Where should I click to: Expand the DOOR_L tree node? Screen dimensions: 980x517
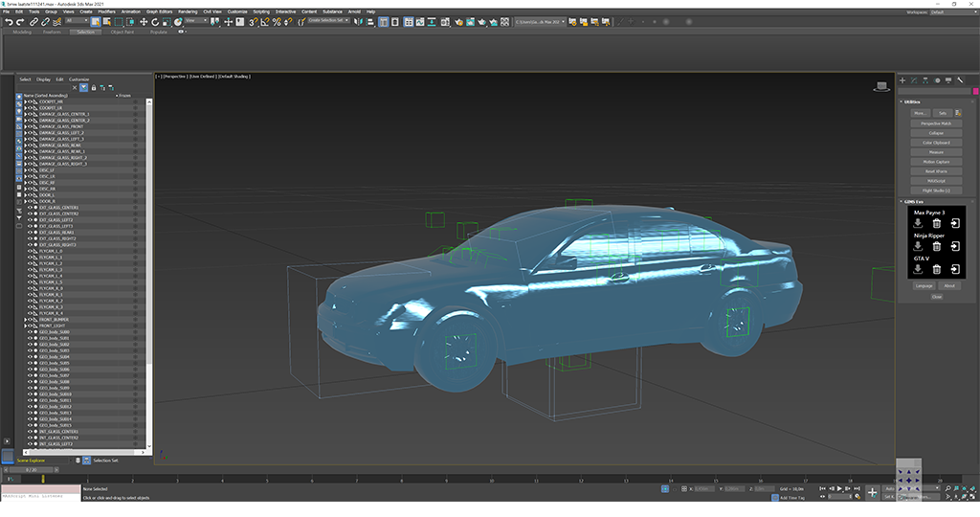[25, 195]
